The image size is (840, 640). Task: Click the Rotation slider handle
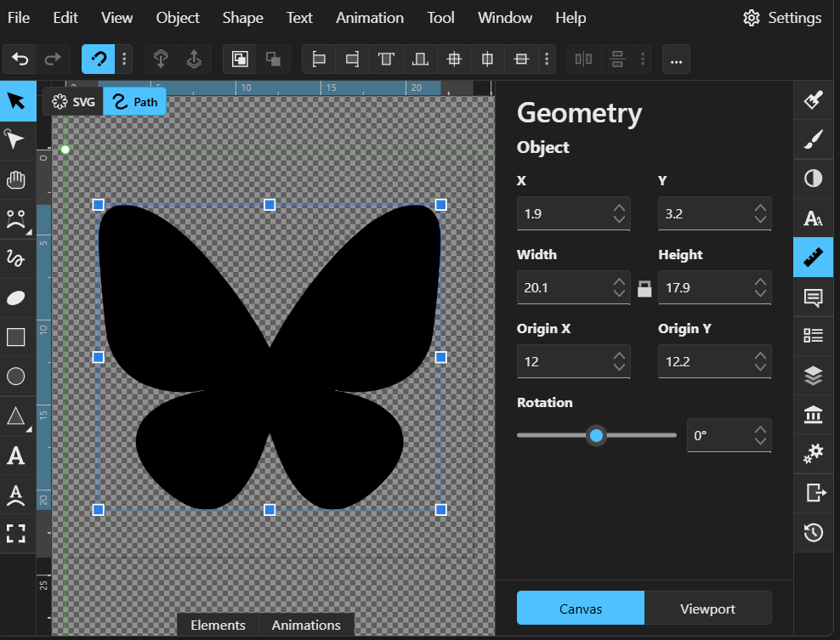point(596,436)
